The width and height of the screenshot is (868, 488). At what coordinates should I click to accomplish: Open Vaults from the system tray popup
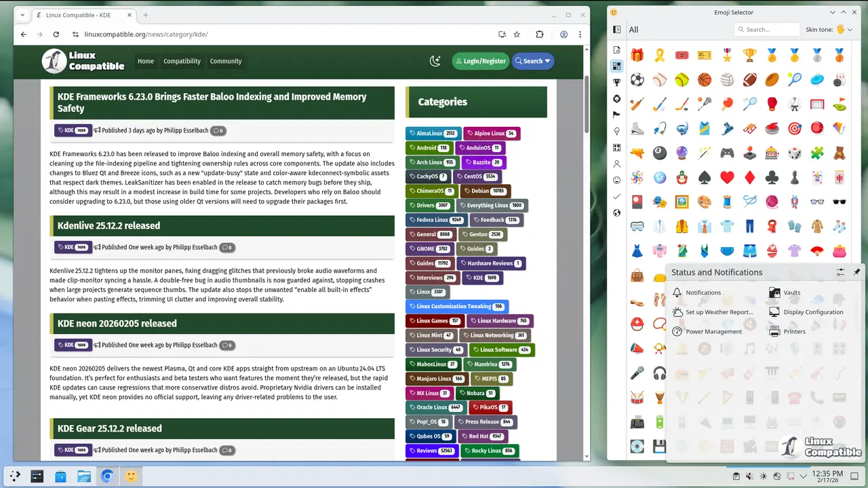tap(791, 293)
